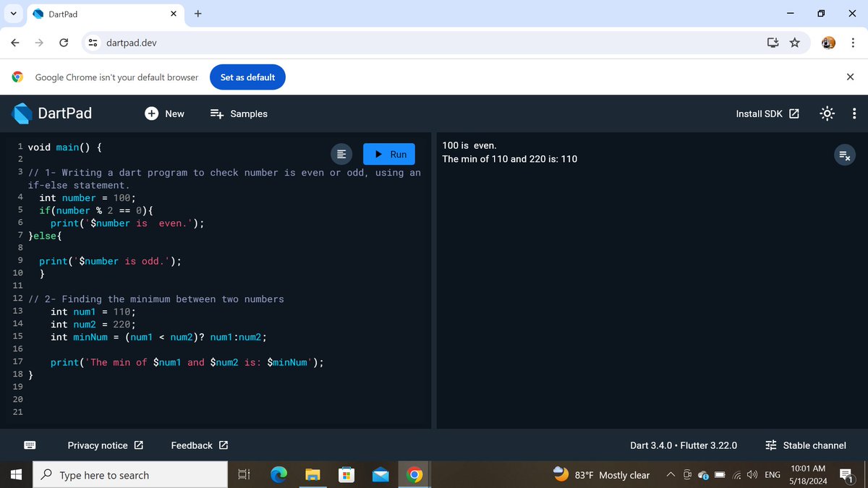The width and height of the screenshot is (868, 488).
Task: Open Mail app from taskbar
Action: pos(380,475)
